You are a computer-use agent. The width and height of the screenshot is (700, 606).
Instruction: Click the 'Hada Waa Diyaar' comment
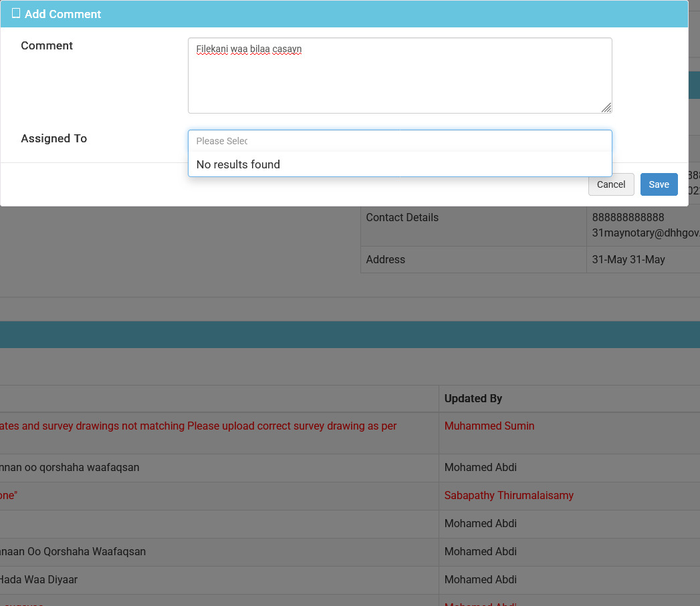click(x=39, y=580)
